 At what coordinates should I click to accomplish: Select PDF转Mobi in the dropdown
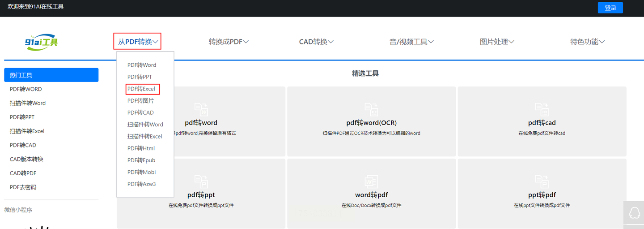click(141, 172)
